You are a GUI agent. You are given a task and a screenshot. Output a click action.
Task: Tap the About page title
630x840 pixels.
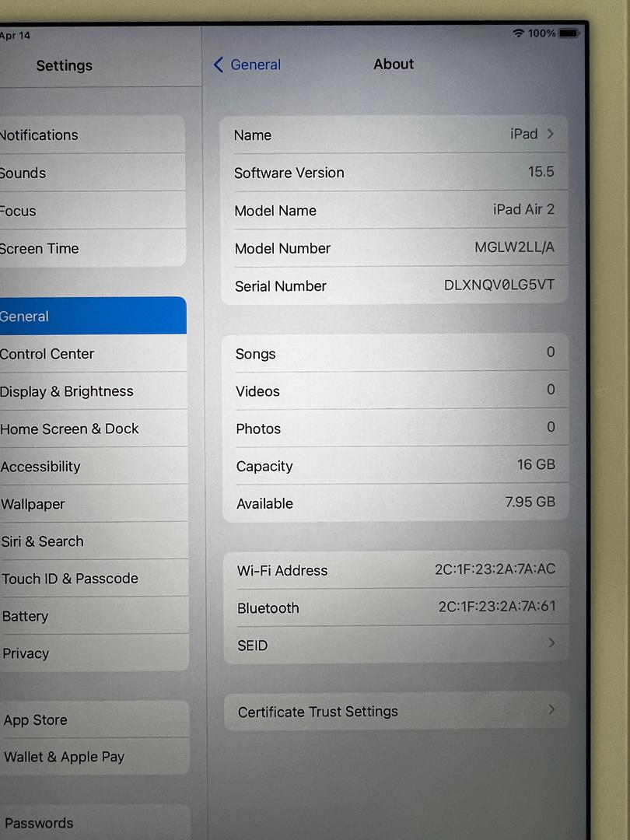point(394,65)
